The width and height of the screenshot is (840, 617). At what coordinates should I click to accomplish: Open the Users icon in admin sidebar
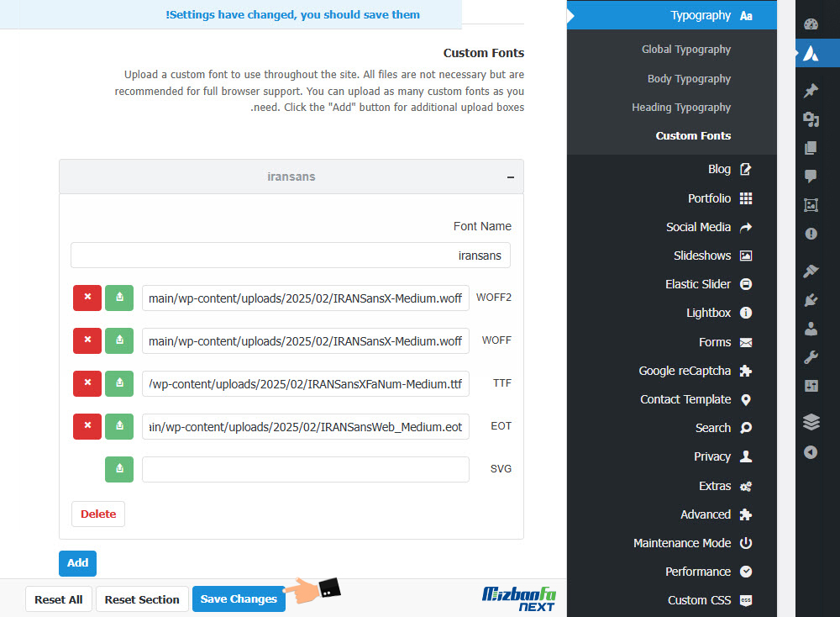pyautogui.click(x=811, y=329)
